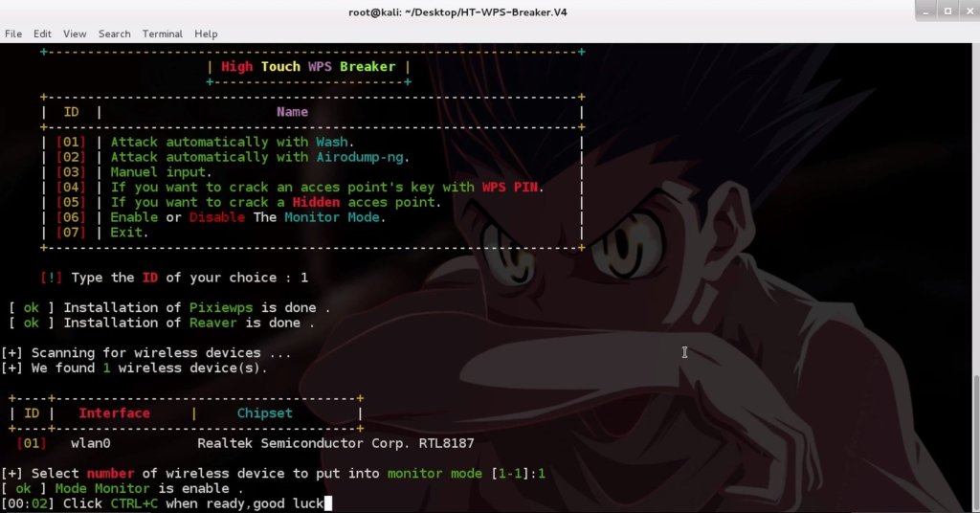This screenshot has width=980, height=513.
Task: Maximize the terminal window
Action: coord(948,11)
